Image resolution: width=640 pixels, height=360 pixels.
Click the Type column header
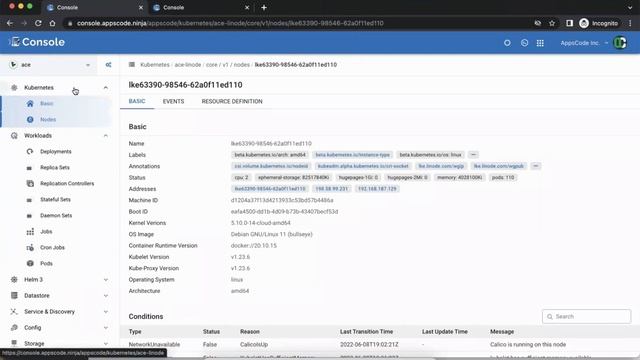point(135,332)
